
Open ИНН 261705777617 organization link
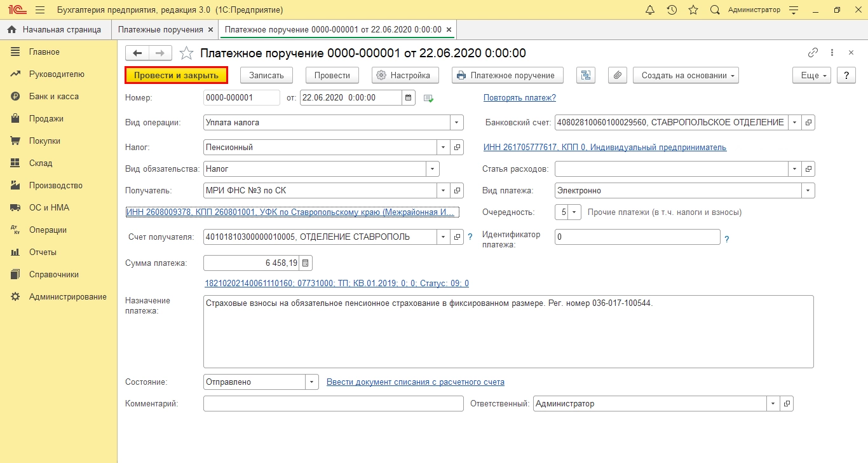[605, 147]
